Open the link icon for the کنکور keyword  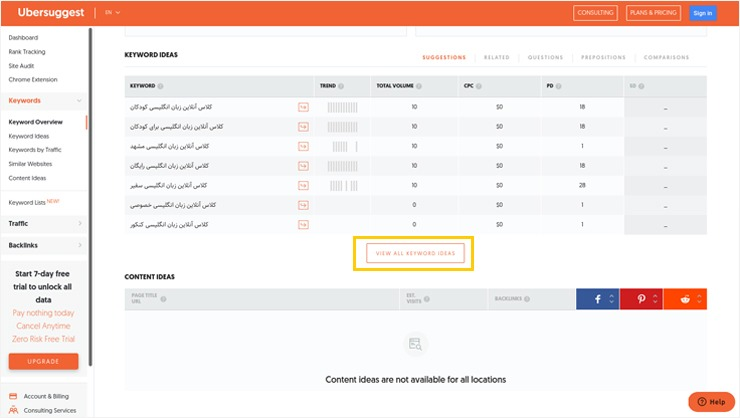pyautogui.click(x=303, y=225)
